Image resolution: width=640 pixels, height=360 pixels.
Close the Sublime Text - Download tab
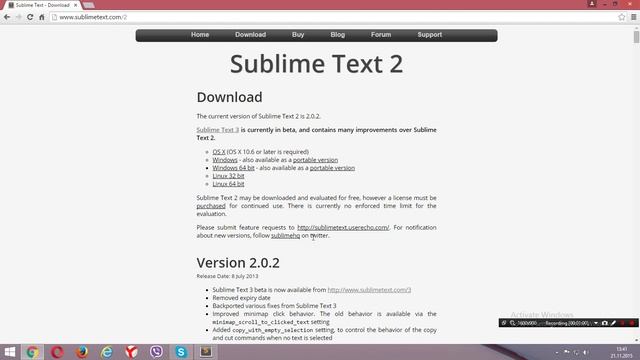(76, 5)
